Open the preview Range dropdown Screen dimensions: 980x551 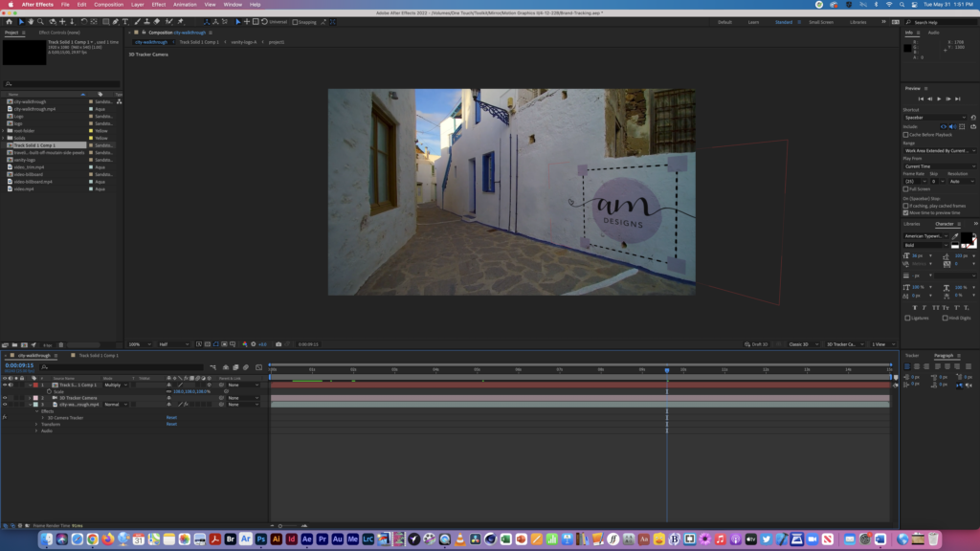940,150
